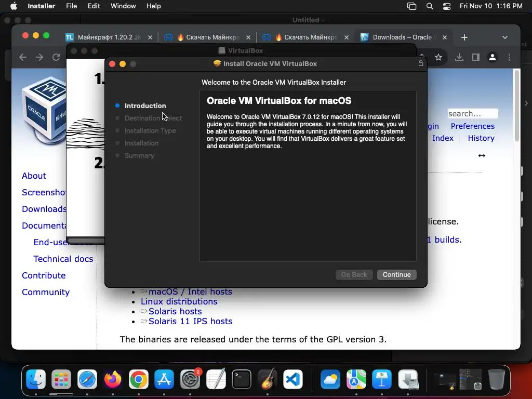Open the Installer menu
The height and width of the screenshot is (399, 532).
tap(42, 6)
